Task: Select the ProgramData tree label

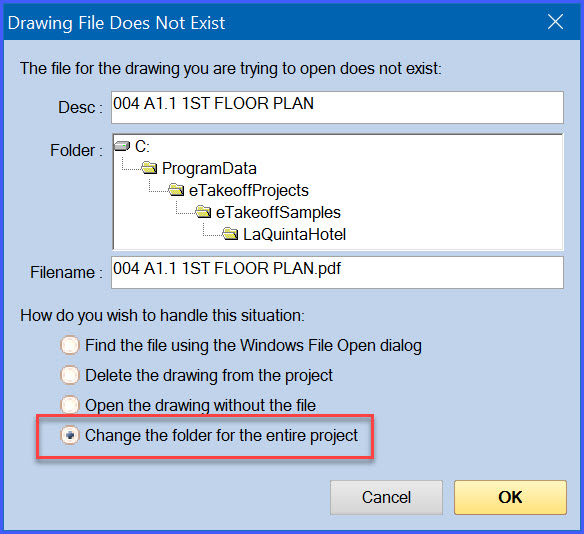Action: (209, 168)
